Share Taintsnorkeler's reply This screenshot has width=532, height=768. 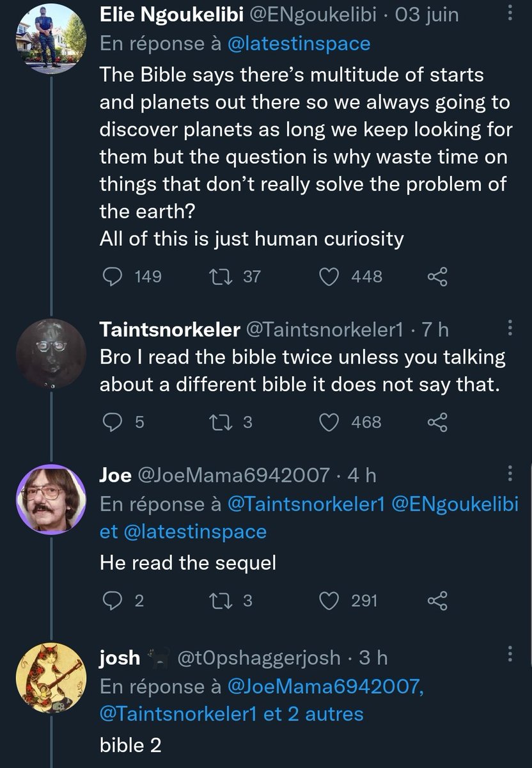coord(437,422)
